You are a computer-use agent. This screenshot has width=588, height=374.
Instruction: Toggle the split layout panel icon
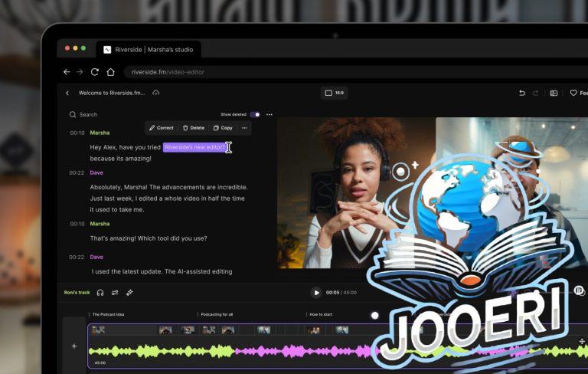[554, 93]
